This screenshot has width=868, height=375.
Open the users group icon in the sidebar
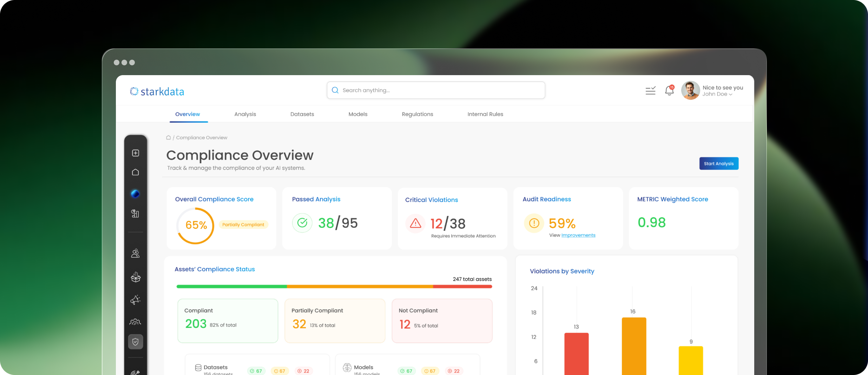point(136,253)
